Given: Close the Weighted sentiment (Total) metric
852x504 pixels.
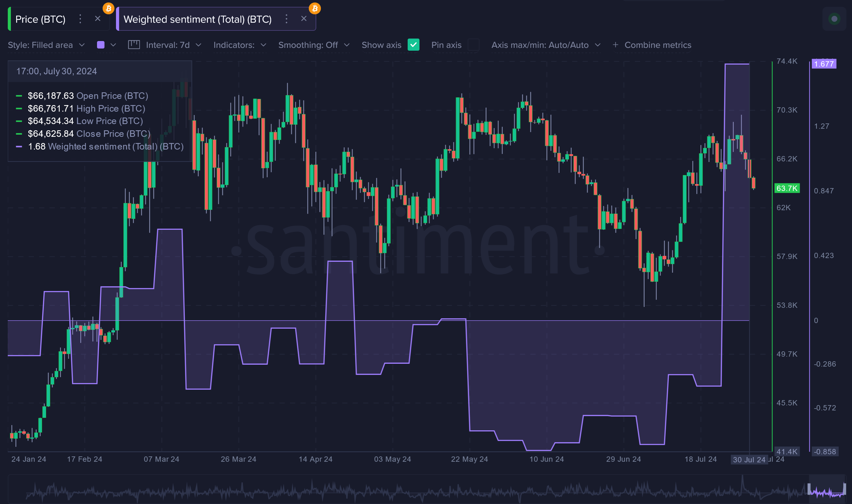Looking at the screenshot, I should (303, 19).
